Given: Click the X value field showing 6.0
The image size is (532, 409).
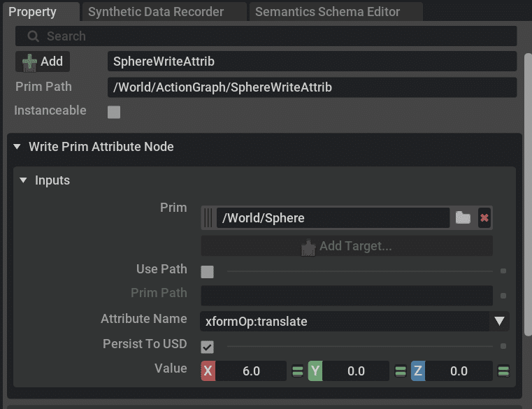Looking at the screenshot, I should 251,371.
